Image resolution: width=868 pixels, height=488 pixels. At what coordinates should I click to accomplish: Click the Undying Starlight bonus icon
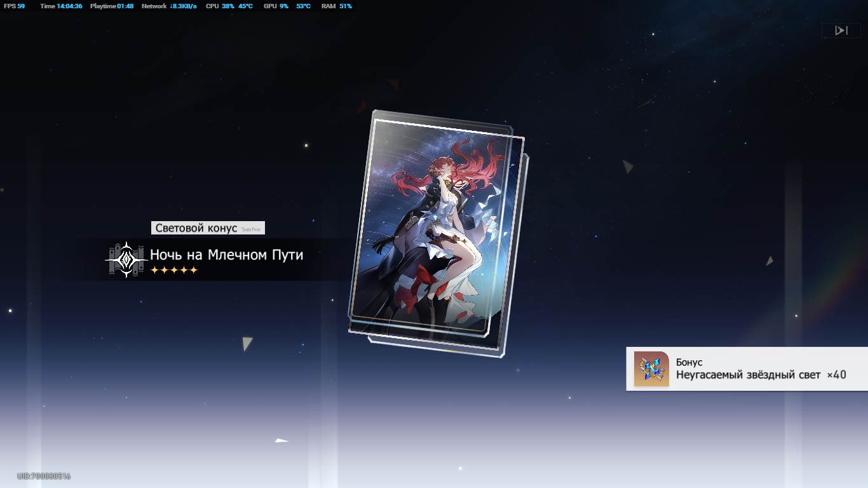[651, 369]
